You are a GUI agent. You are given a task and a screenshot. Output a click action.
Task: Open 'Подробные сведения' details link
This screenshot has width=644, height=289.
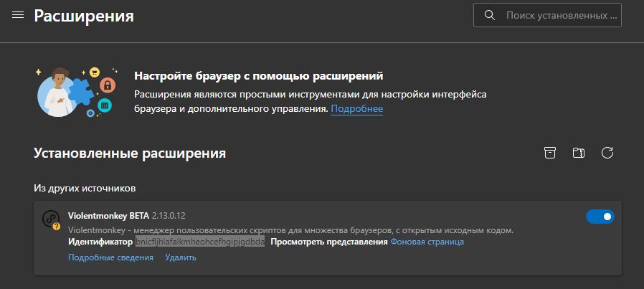tap(110, 257)
